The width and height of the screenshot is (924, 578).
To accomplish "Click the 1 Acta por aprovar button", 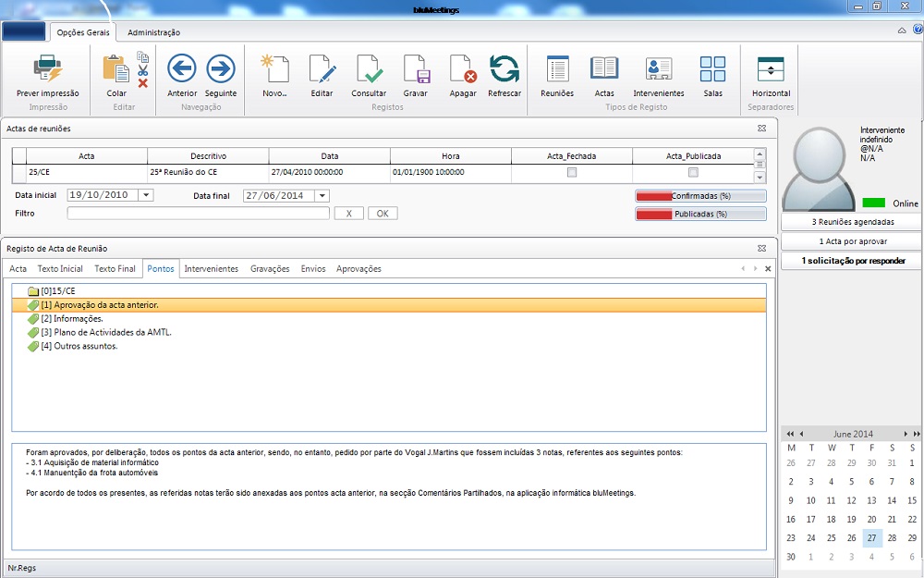I will tap(852, 241).
